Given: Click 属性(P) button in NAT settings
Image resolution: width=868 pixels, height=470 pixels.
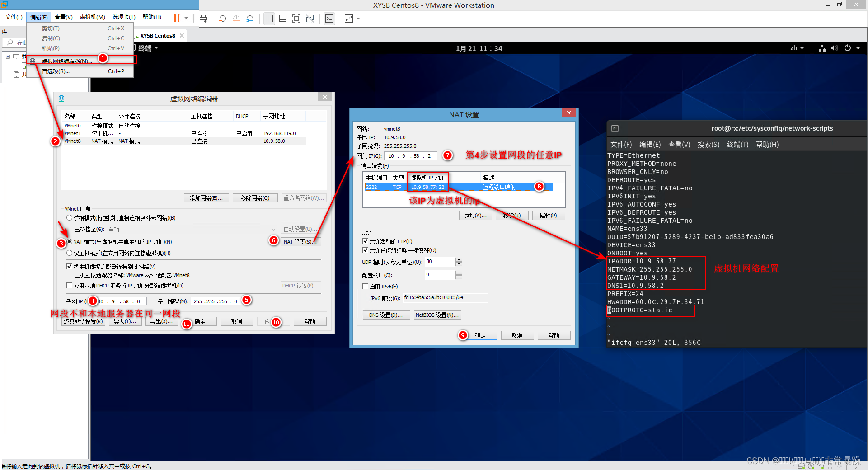Looking at the screenshot, I should click(x=548, y=216).
